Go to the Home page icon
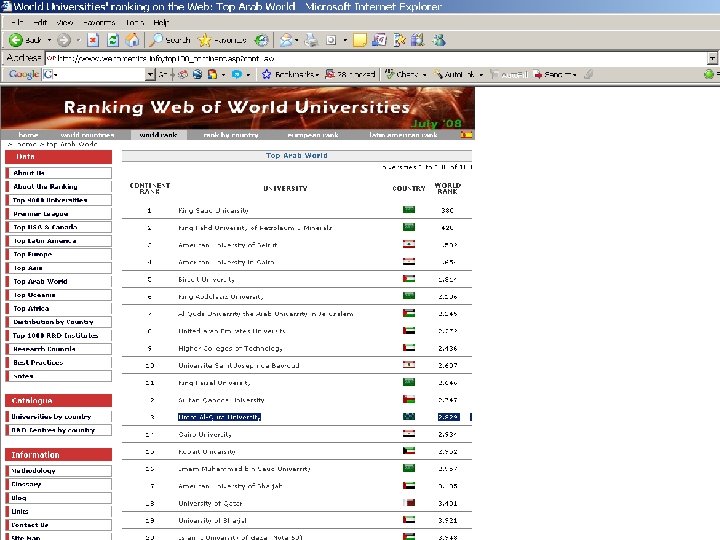The height and width of the screenshot is (540, 720). click(133, 40)
